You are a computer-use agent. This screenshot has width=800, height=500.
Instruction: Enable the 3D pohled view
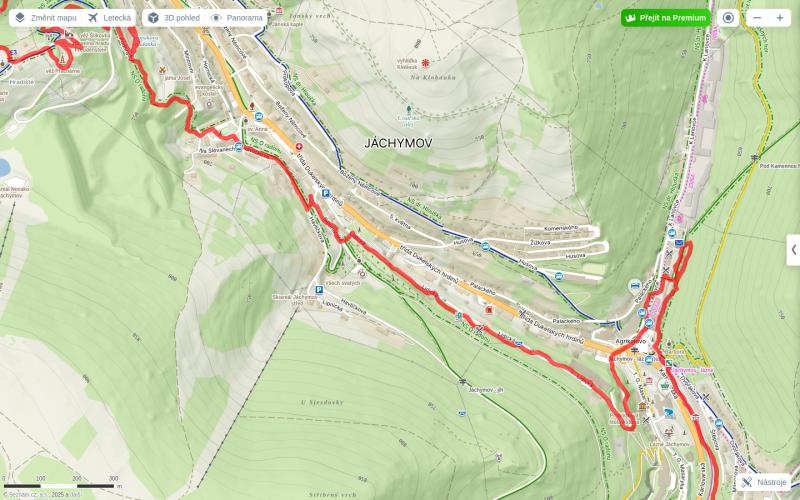click(x=173, y=18)
